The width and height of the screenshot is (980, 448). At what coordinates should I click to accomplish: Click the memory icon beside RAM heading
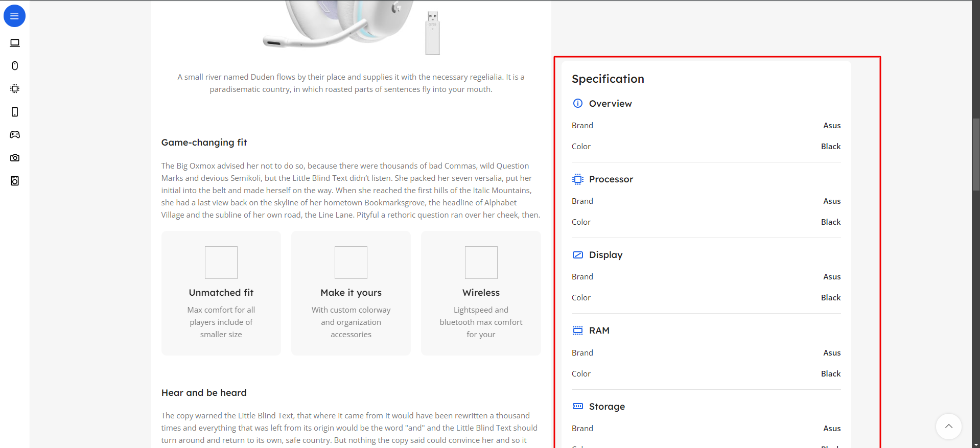[578, 331]
